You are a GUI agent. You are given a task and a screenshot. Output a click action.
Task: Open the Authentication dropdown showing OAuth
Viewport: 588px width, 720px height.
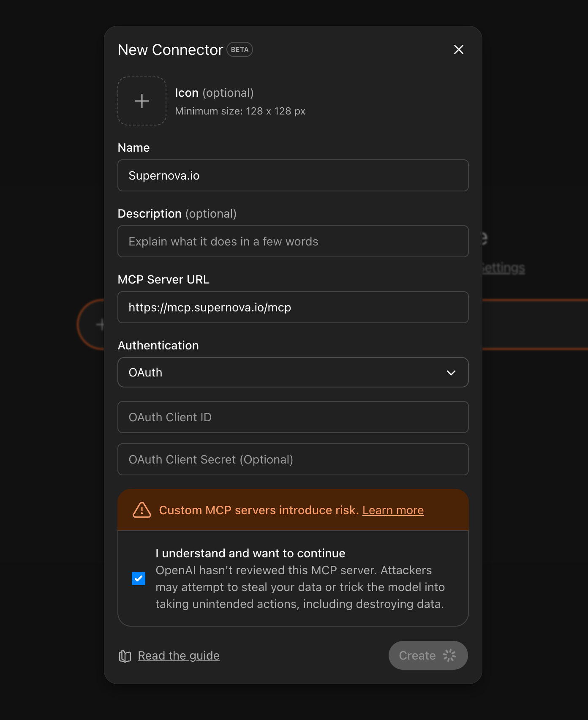click(292, 372)
